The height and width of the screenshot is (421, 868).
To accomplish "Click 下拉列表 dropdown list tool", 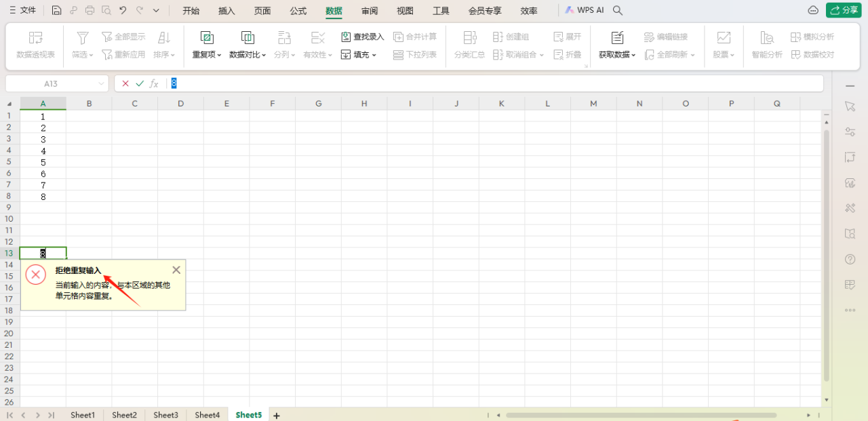I will (415, 54).
